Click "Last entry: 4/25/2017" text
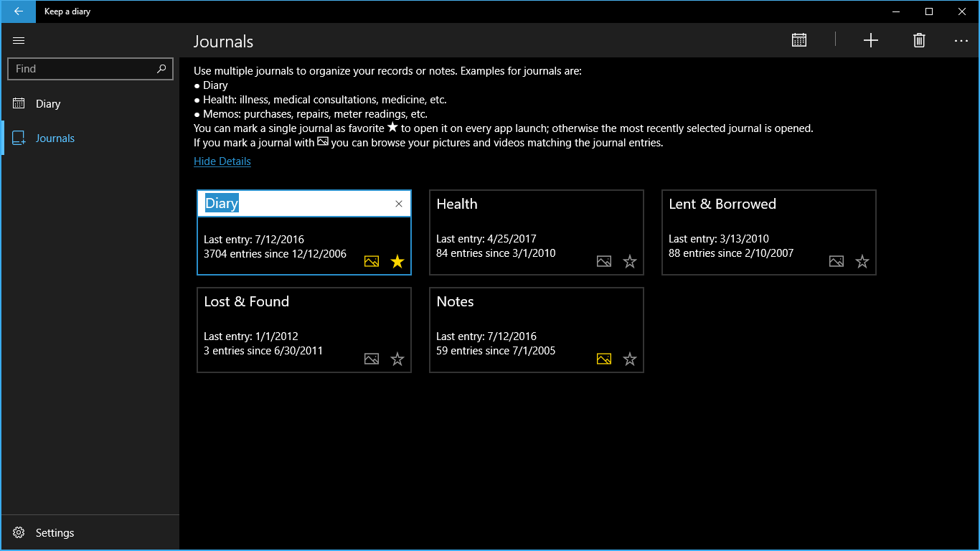This screenshot has width=980, height=551. [x=486, y=239]
